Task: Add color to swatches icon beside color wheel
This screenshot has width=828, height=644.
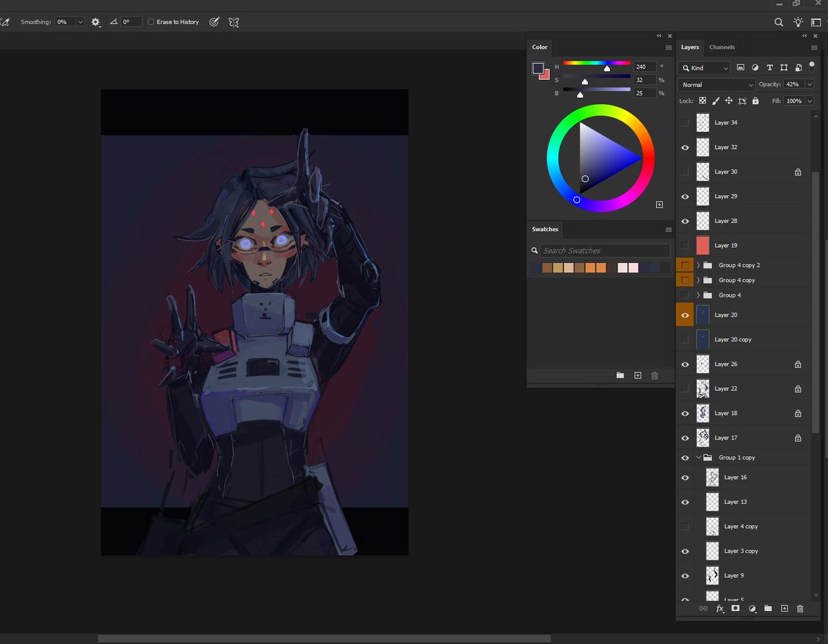Action: pyautogui.click(x=659, y=204)
